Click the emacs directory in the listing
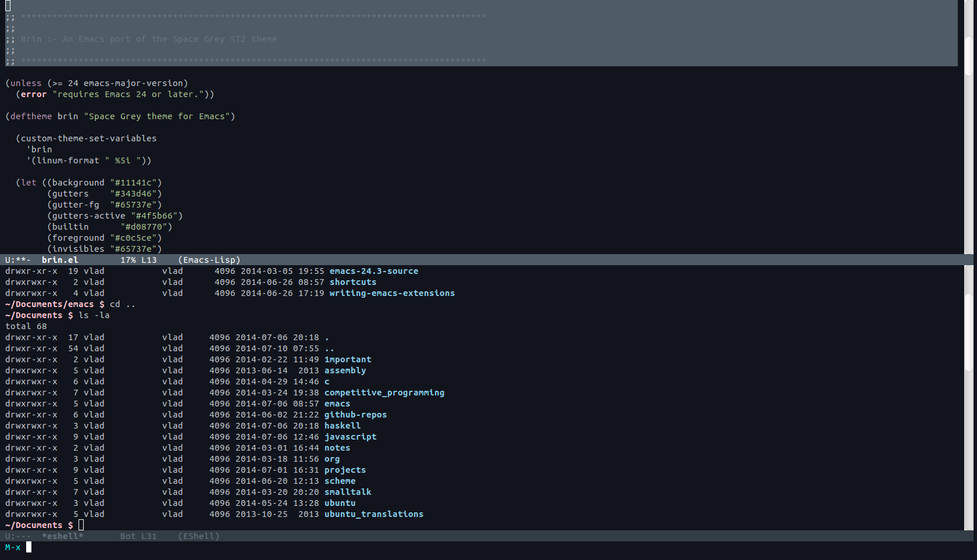 337,404
